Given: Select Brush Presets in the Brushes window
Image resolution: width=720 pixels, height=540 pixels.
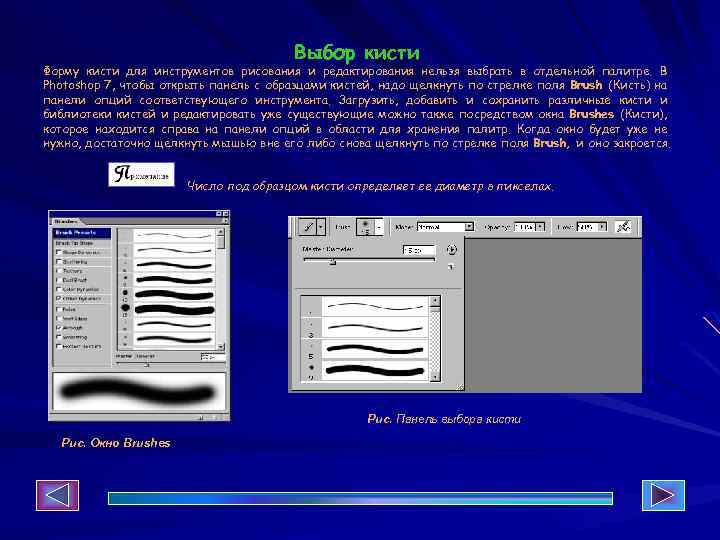Looking at the screenshot, I should (x=82, y=233).
